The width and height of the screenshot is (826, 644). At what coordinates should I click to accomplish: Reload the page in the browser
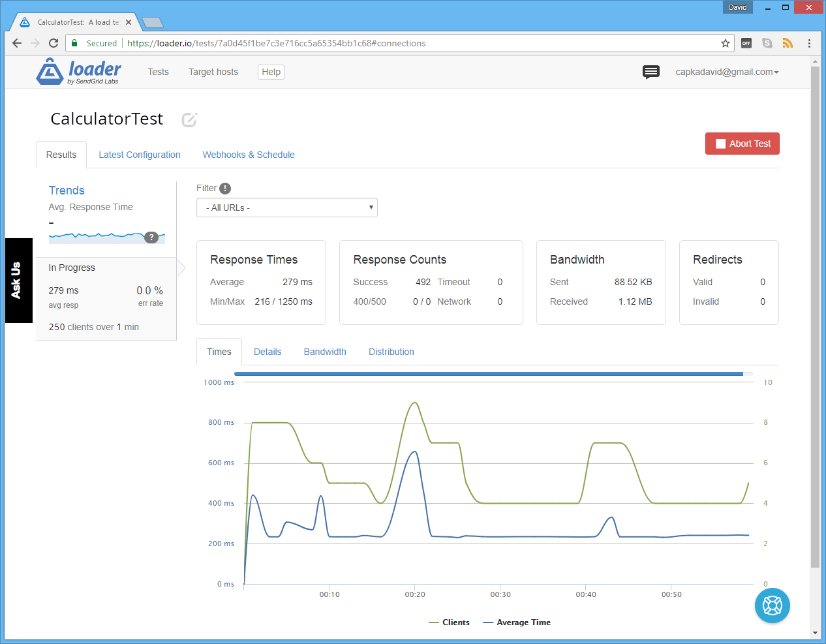point(54,43)
